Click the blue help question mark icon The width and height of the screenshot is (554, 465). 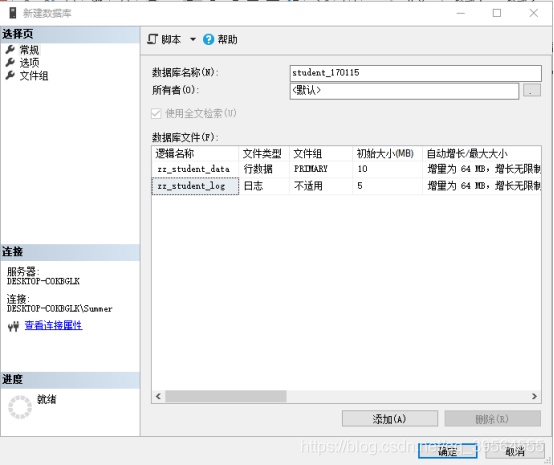[x=208, y=39]
